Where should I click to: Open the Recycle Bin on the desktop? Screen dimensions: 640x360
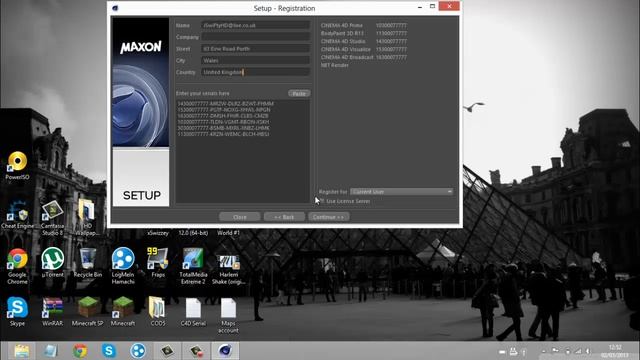(88, 262)
